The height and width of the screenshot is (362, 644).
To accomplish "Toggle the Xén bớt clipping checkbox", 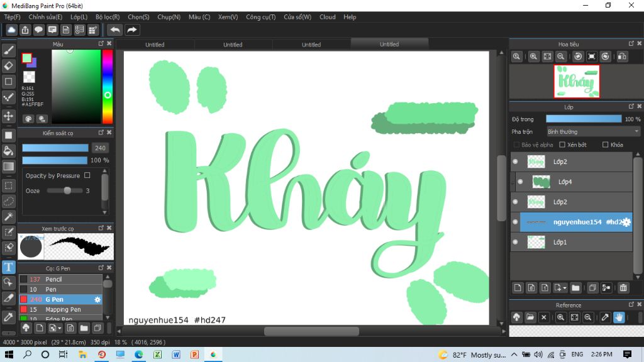I will point(562,145).
